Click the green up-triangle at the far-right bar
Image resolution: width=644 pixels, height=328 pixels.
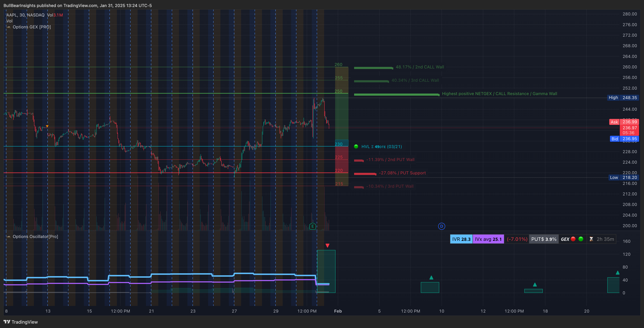click(618, 273)
